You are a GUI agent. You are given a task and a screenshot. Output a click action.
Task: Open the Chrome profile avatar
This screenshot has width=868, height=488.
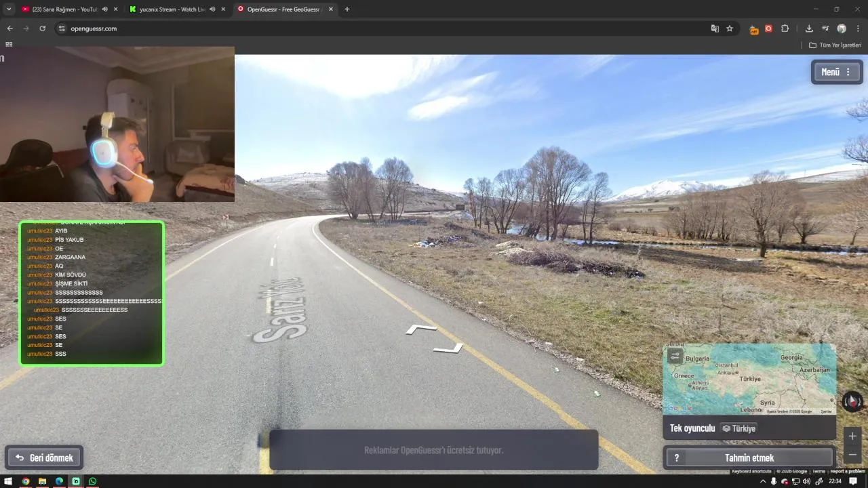[842, 28]
